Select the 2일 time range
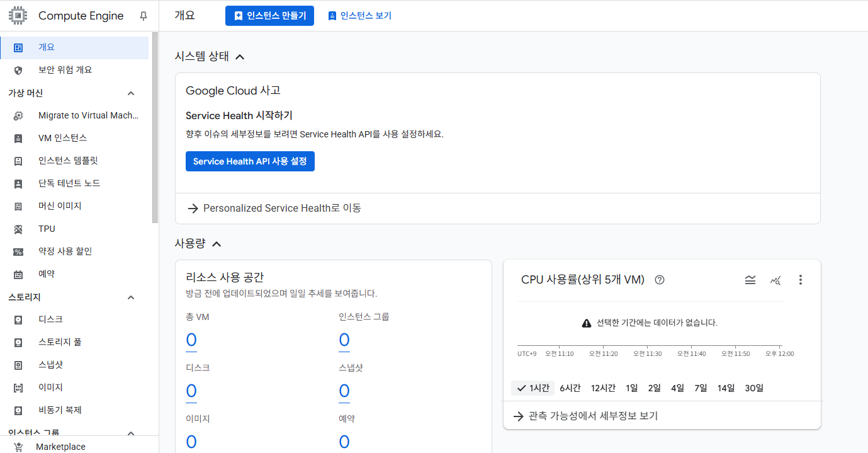The width and height of the screenshot is (868, 453). 655,388
